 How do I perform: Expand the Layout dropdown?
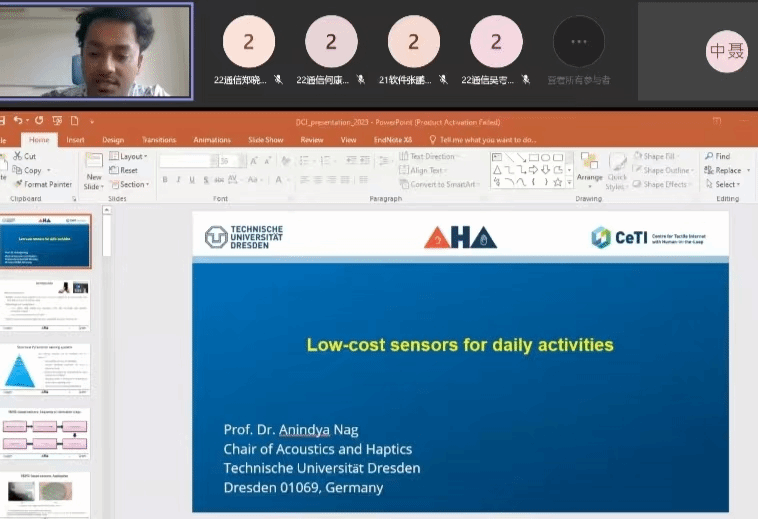coord(128,157)
